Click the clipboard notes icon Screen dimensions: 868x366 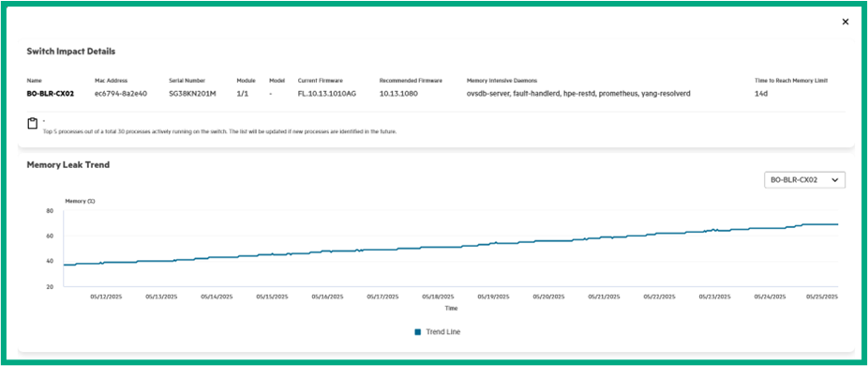coord(33,124)
